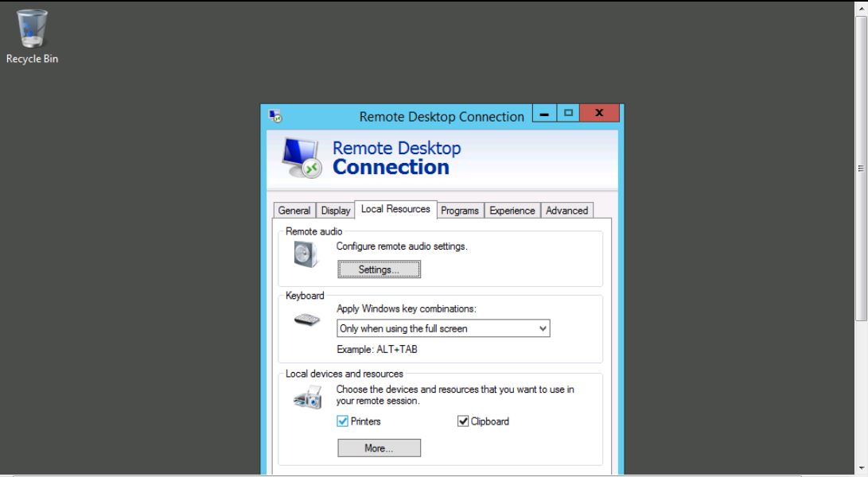868x477 pixels.
Task: Open the Programs tab
Action: (x=460, y=211)
